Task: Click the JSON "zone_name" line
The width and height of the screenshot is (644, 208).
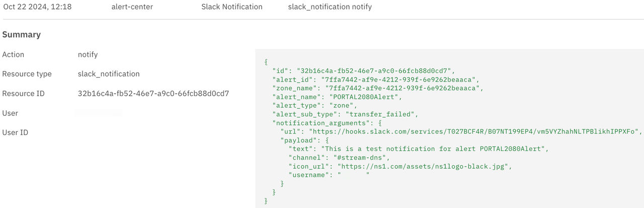Action: tap(377, 88)
